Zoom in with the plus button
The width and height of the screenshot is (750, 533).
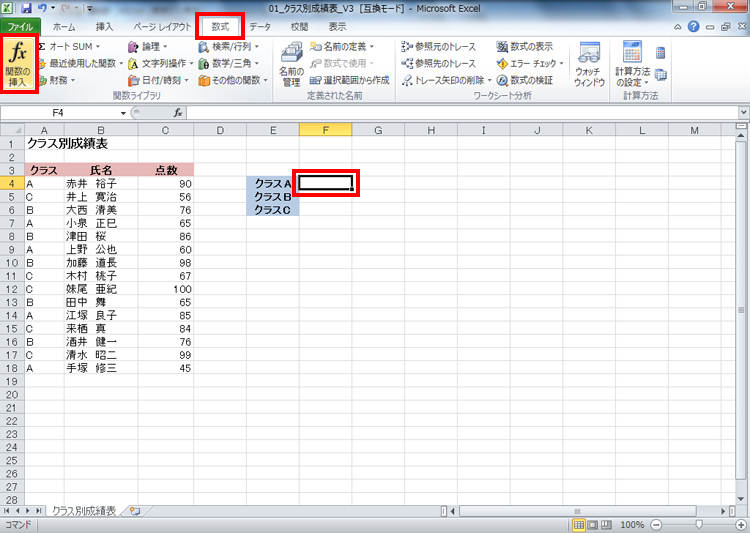[741, 525]
